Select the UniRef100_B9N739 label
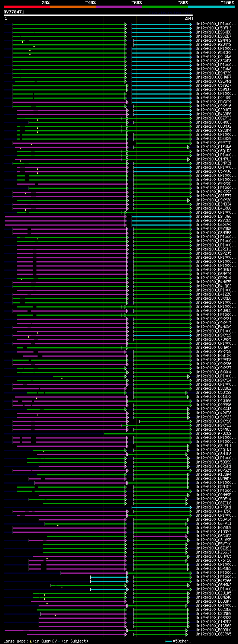The width and height of the screenshot is (238, 644). [x=213, y=73]
